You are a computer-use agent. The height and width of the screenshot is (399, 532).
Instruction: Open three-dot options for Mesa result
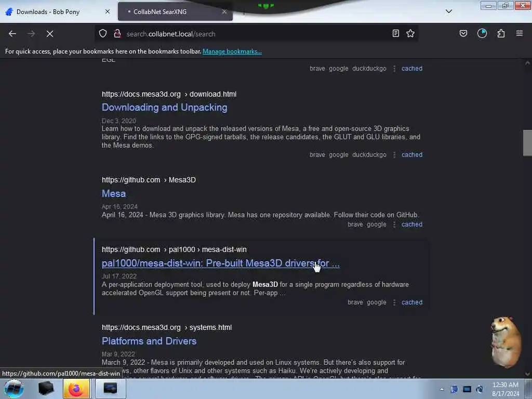tap(394, 224)
